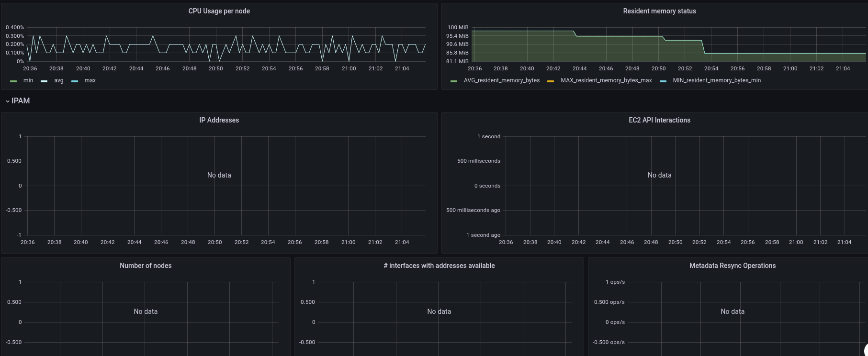
Task: Click the 1 second EC2 axis label
Action: [x=489, y=136]
